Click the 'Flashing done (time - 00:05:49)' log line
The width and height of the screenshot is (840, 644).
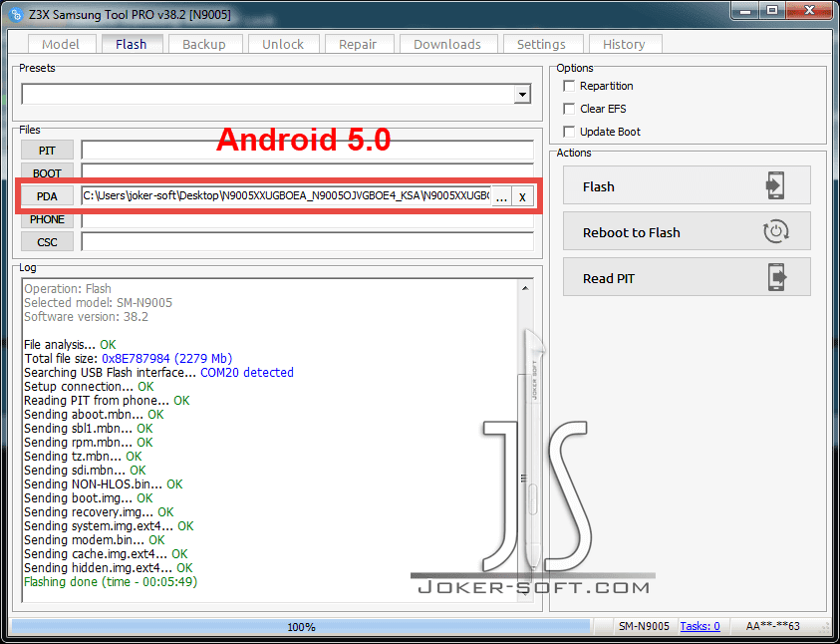pyautogui.click(x=111, y=582)
